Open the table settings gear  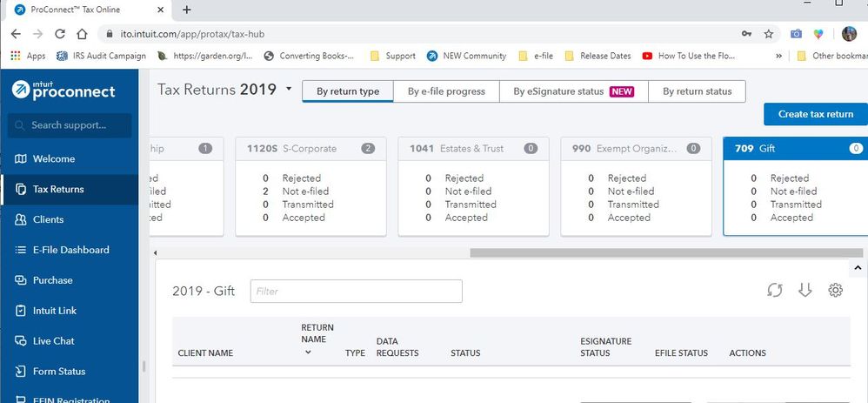(835, 290)
